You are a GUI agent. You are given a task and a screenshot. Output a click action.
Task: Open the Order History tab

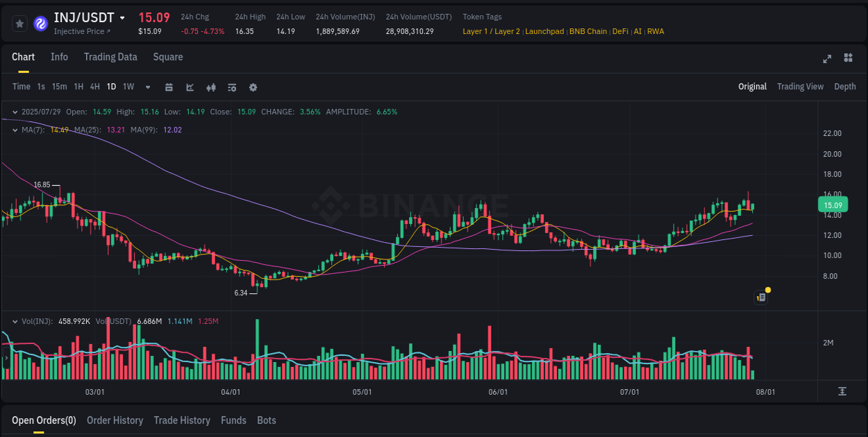tap(115, 420)
